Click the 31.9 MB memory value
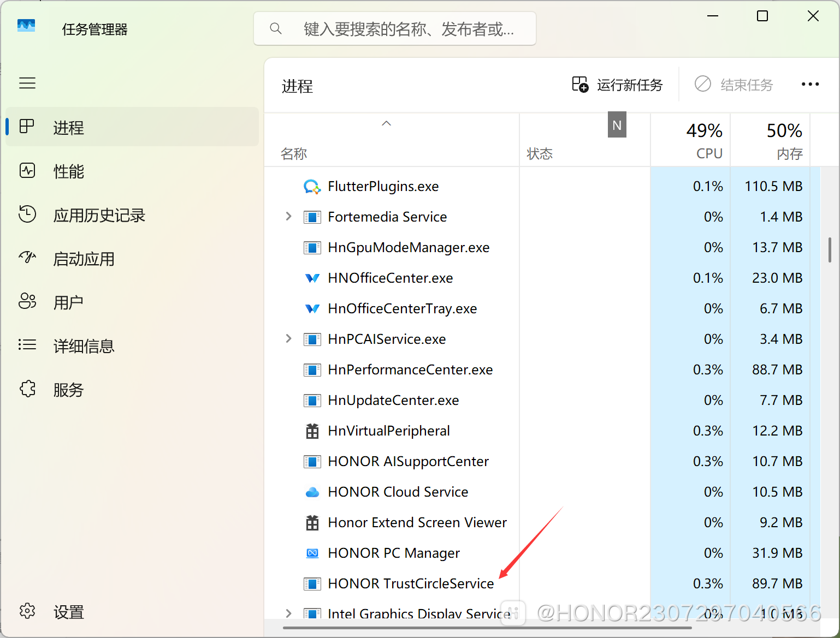The width and height of the screenshot is (840, 638). [x=777, y=553]
